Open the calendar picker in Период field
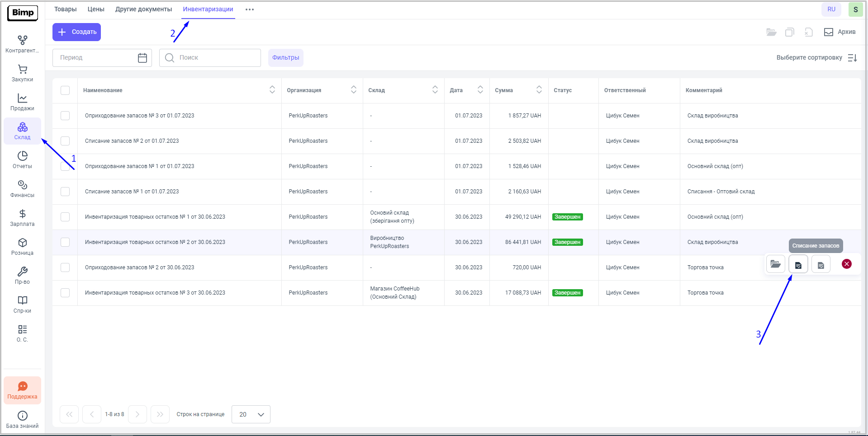Viewport: 868px width, 436px height. pos(142,58)
